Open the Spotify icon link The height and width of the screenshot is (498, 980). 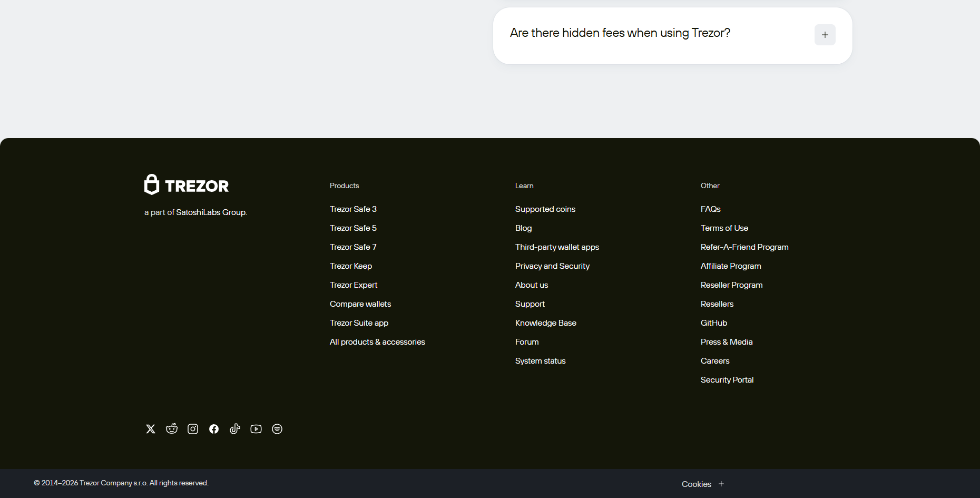(x=277, y=429)
